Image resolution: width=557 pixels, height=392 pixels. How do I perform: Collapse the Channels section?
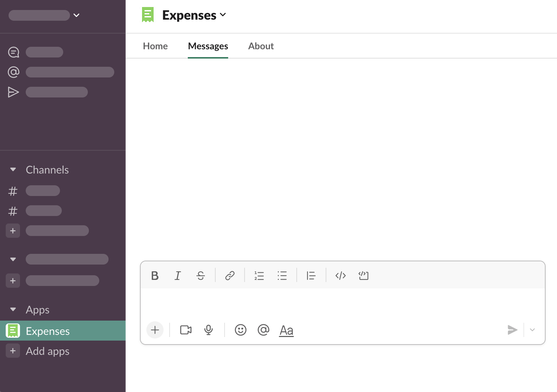coord(13,170)
